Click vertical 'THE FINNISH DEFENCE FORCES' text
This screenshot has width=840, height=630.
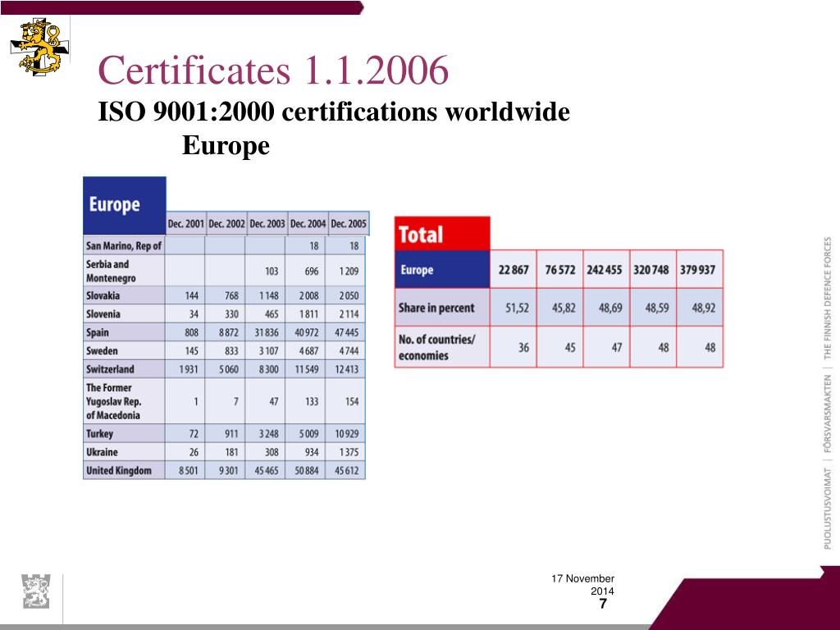coord(827,299)
